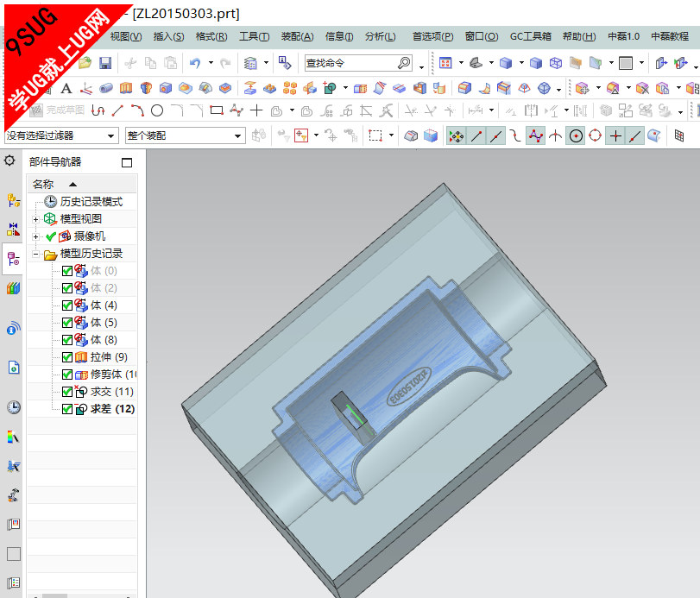Click the Cut scissors icon
This screenshot has height=598, width=700.
pos(130,63)
